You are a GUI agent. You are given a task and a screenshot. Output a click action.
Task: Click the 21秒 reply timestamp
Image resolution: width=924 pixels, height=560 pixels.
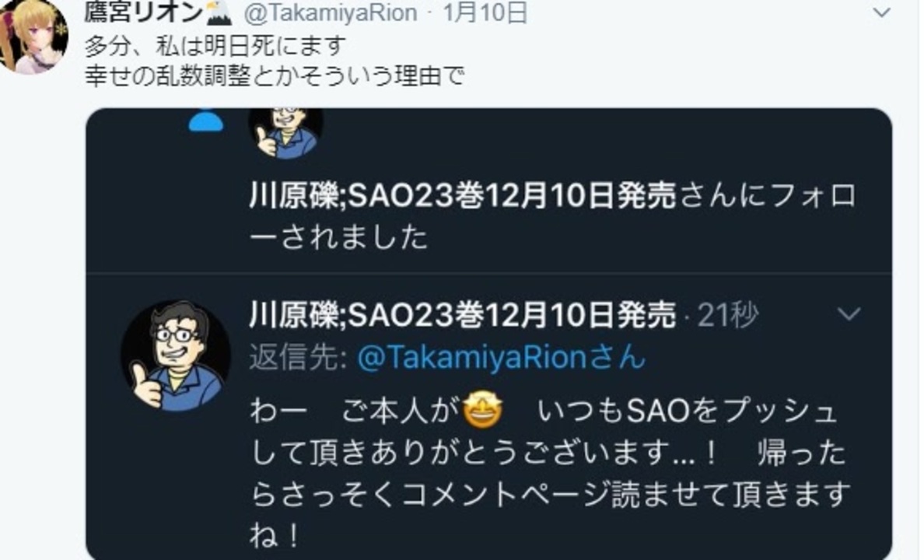tap(728, 315)
